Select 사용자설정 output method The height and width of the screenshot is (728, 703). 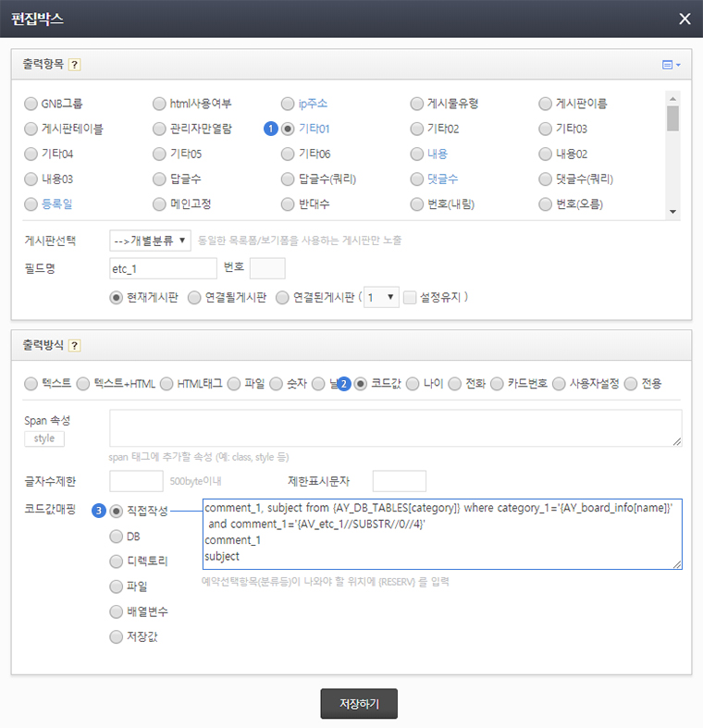point(559,383)
